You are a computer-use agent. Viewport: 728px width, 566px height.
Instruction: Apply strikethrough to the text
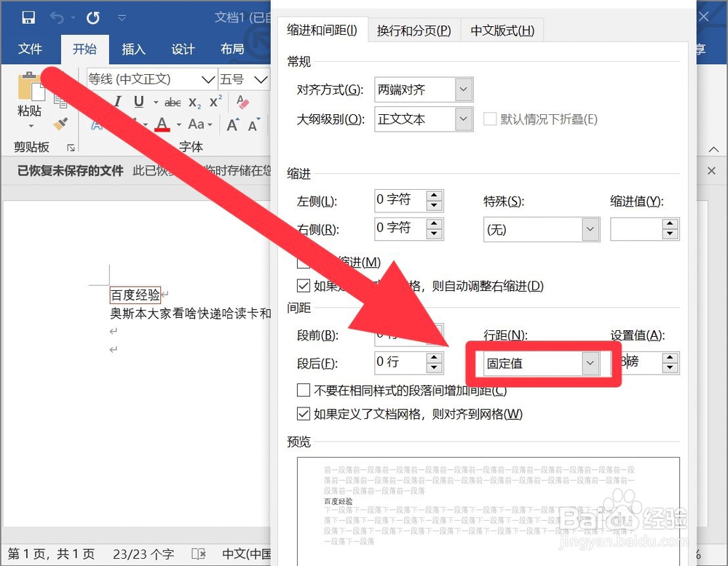pyautogui.click(x=173, y=102)
